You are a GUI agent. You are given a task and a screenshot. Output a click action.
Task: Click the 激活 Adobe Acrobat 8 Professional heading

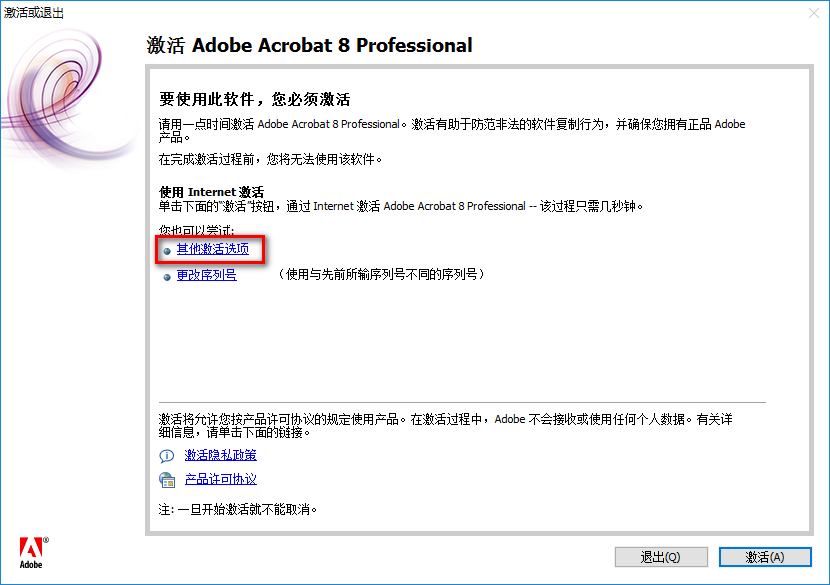click(309, 46)
